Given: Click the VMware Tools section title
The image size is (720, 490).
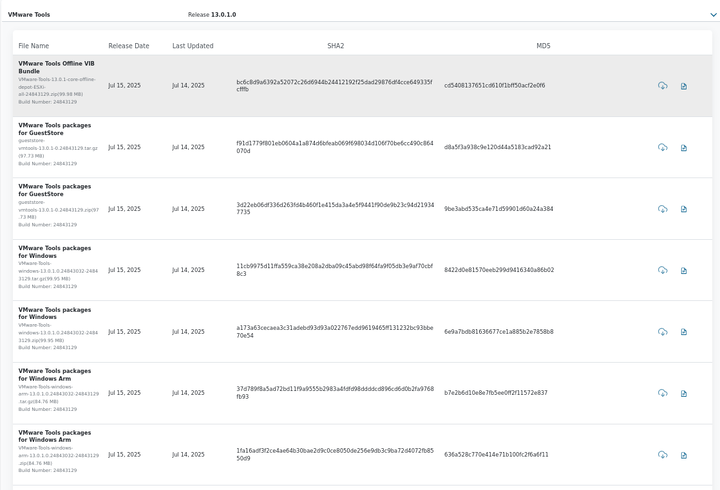Looking at the screenshot, I should pos(29,15).
